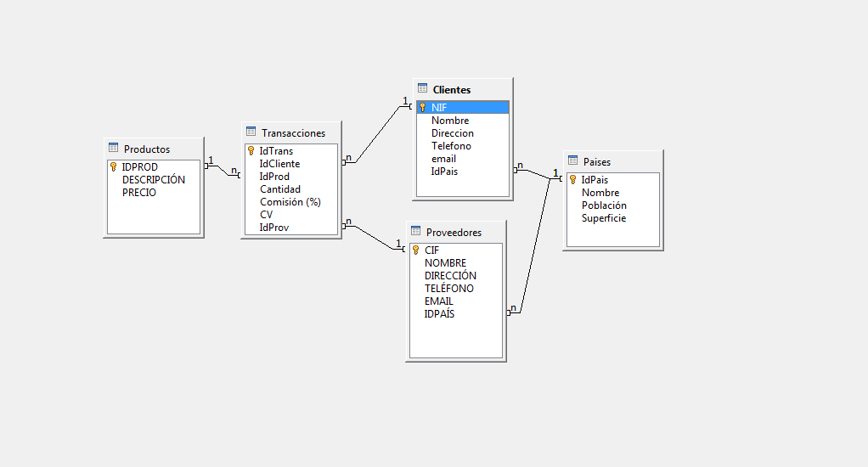Select the Comisión (%) field
Image resolution: width=868 pixels, height=467 pixels.
click(x=291, y=201)
